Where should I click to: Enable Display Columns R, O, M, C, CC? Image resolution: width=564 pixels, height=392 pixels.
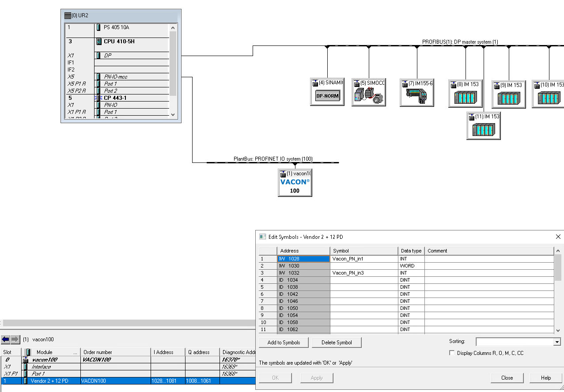pos(452,353)
